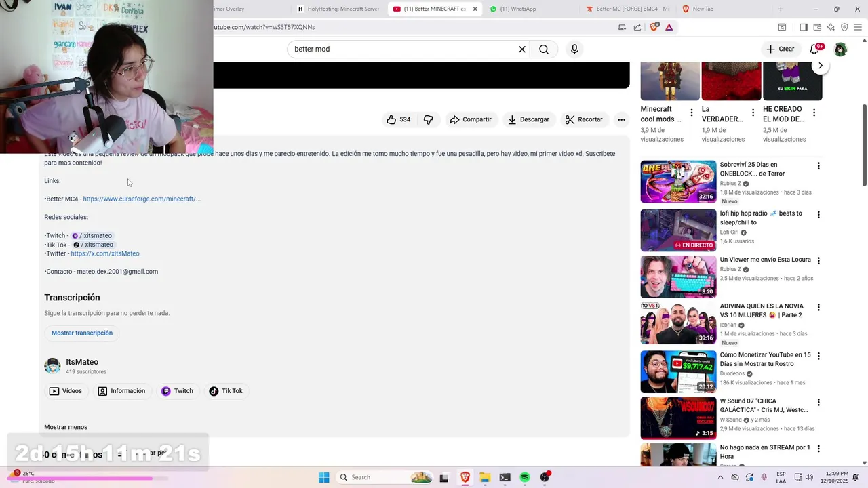Viewport: 868px width, 488px height.
Task: Open the curseforge Better MC4 link
Action: click(142, 199)
